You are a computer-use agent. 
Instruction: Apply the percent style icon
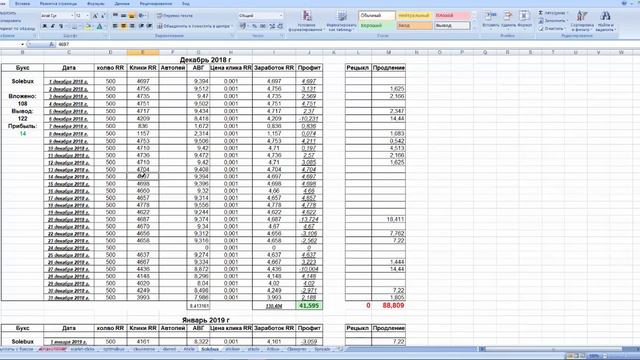[x=254, y=26]
